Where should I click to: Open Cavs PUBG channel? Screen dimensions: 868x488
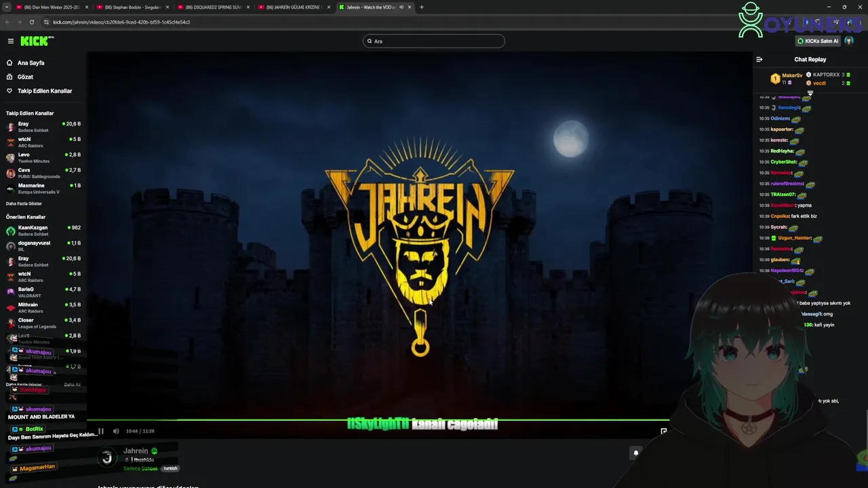[43, 173]
